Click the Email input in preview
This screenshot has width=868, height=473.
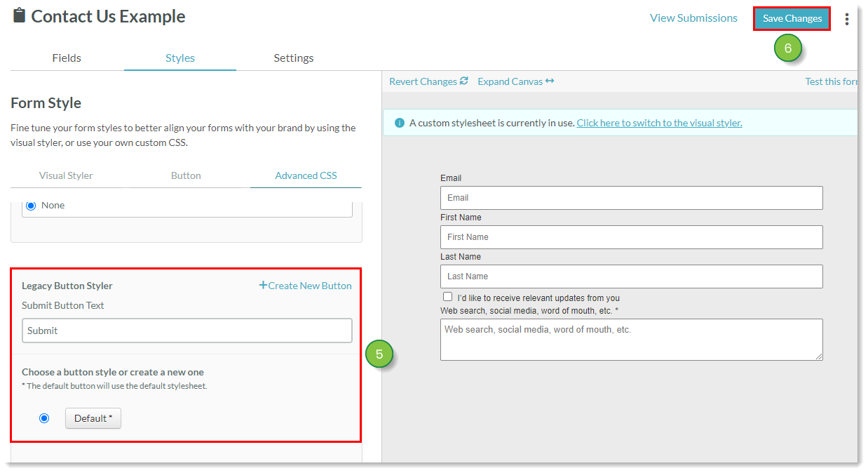[632, 198]
